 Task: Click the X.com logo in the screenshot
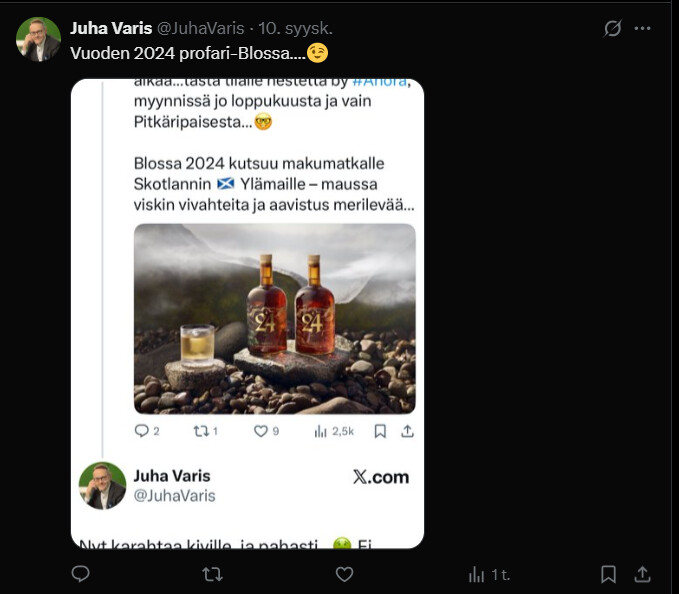pos(380,477)
